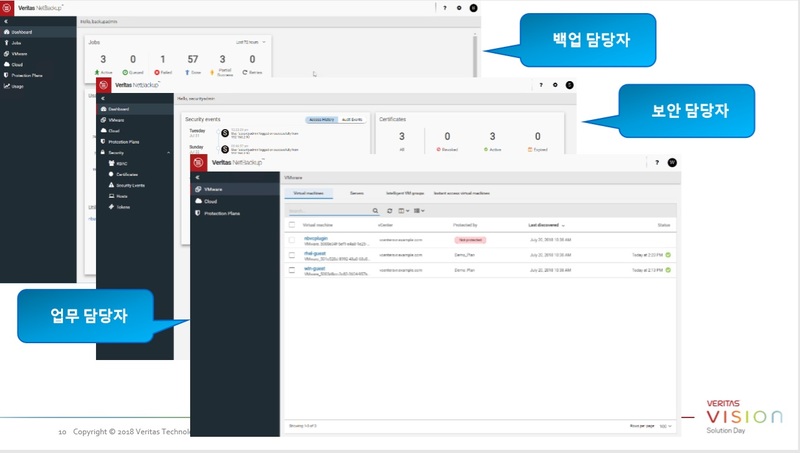Click the win-guest green status icon
This screenshot has height=453, width=800.
click(668, 270)
